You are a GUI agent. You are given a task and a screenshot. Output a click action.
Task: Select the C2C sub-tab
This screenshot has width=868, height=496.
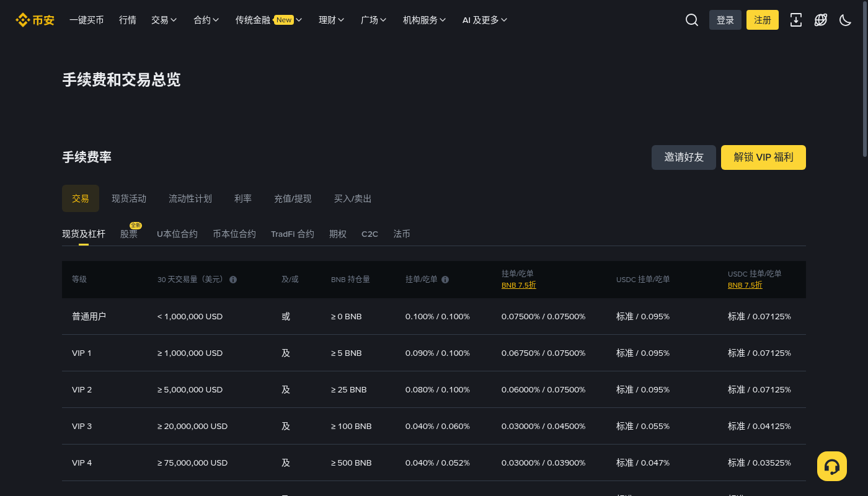(x=370, y=234)
